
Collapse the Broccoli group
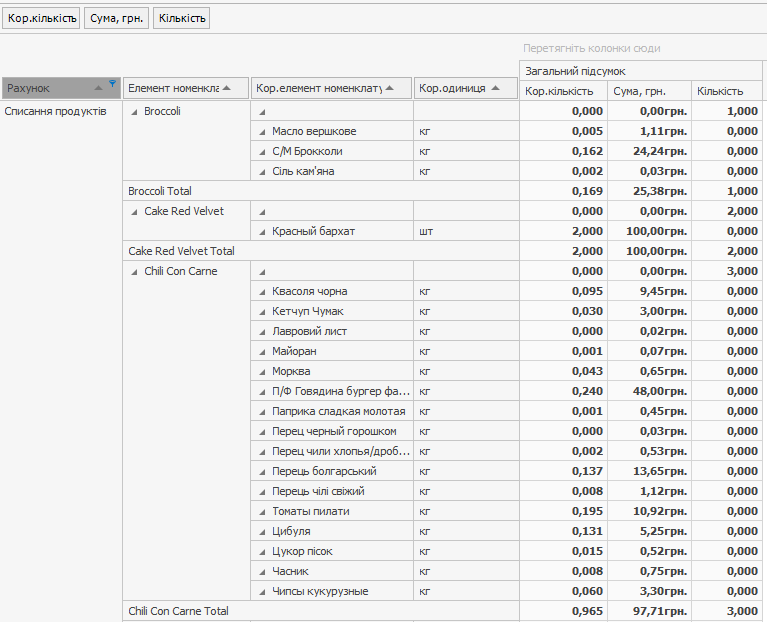coord(134,112)
